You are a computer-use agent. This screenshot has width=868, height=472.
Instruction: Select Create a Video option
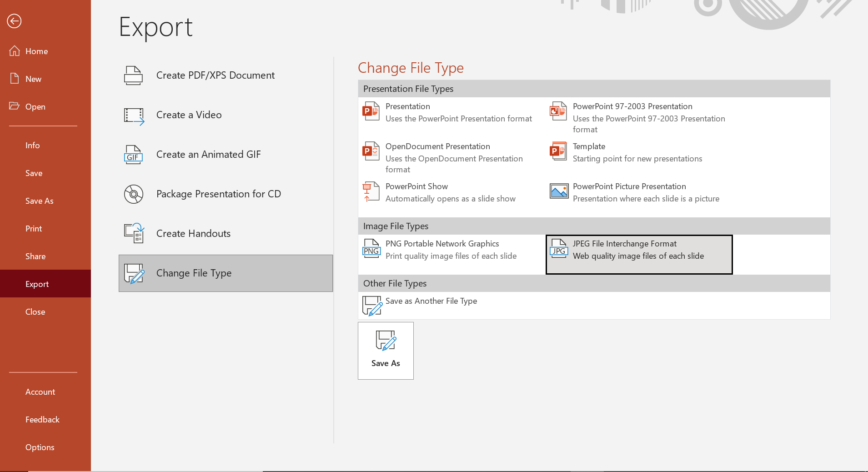pos(226,115)
